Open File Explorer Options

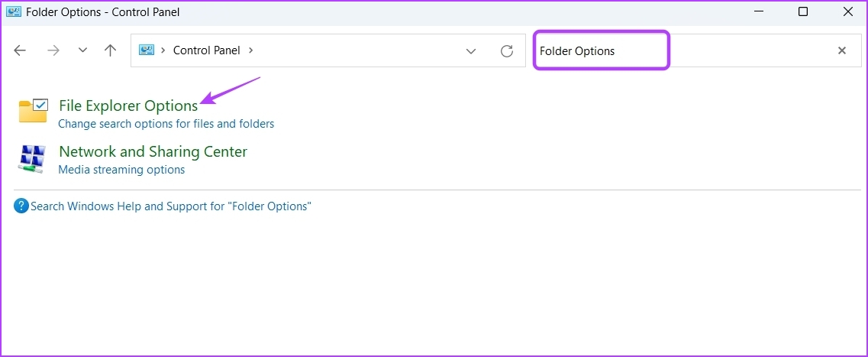[x=128, y=105]
